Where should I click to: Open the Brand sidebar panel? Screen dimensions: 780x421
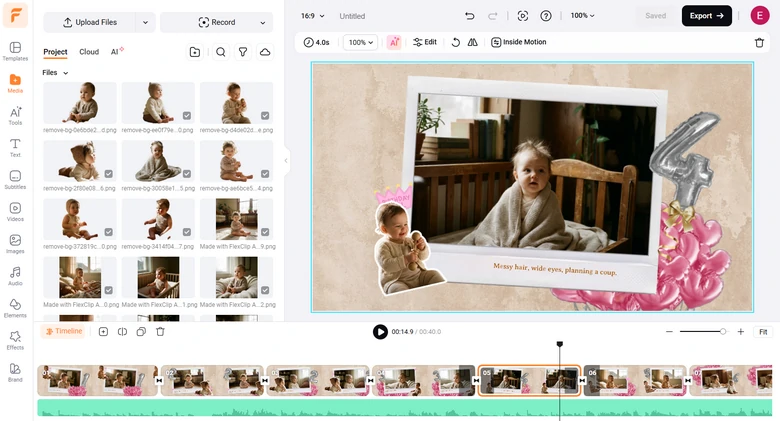point(15,372)
